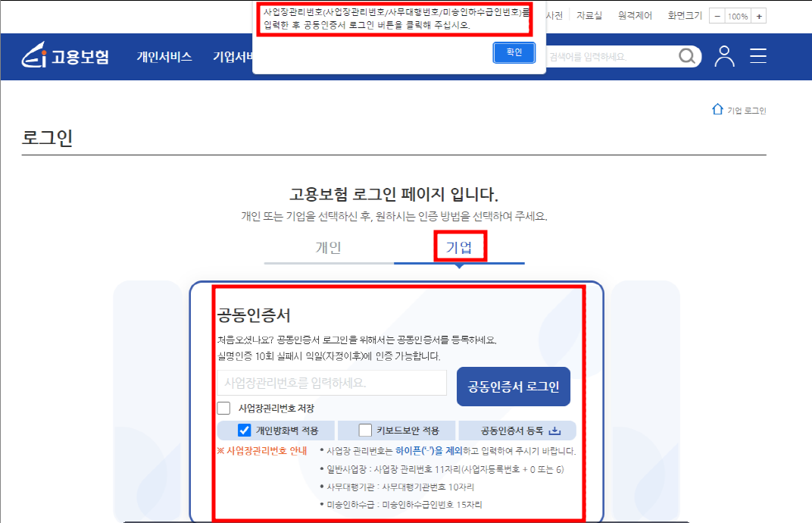
Task: Open the 자료실 link
Action: point(589,14)
